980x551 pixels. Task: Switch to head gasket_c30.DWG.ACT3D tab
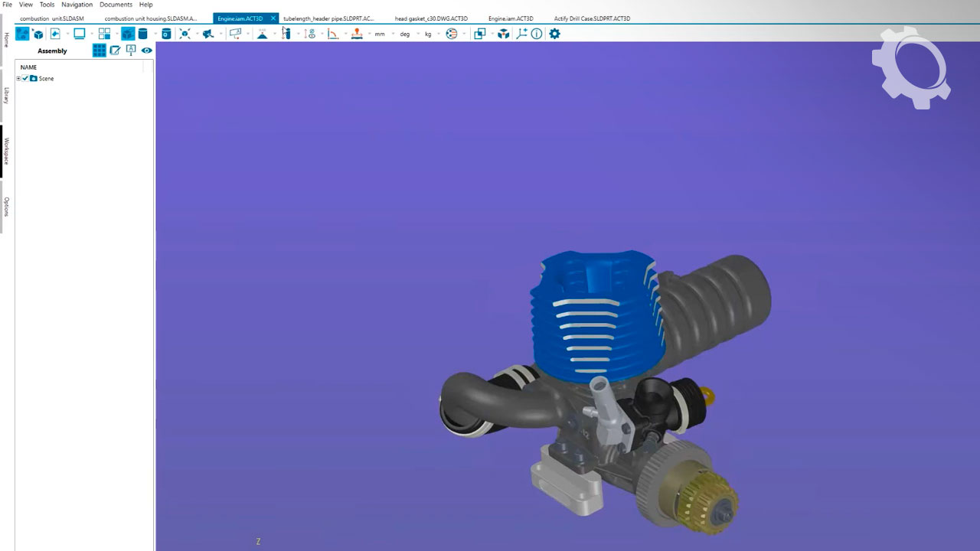(431, 18)
